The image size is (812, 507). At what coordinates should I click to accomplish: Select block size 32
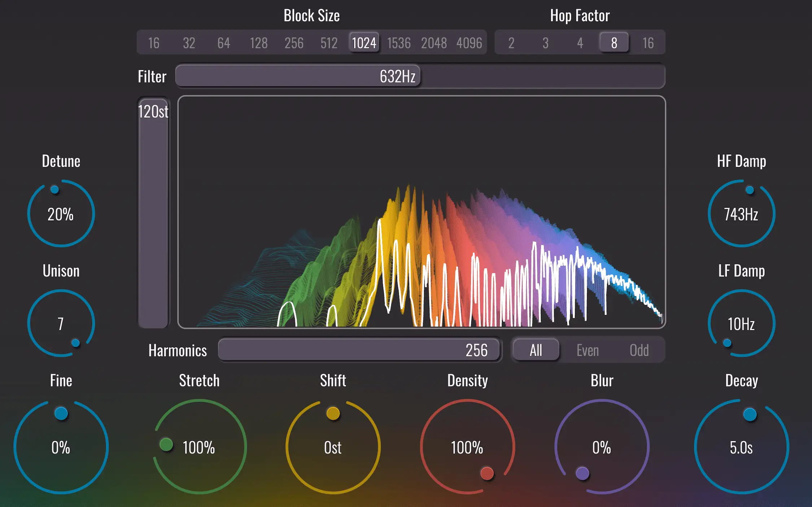tap(189, 43)
